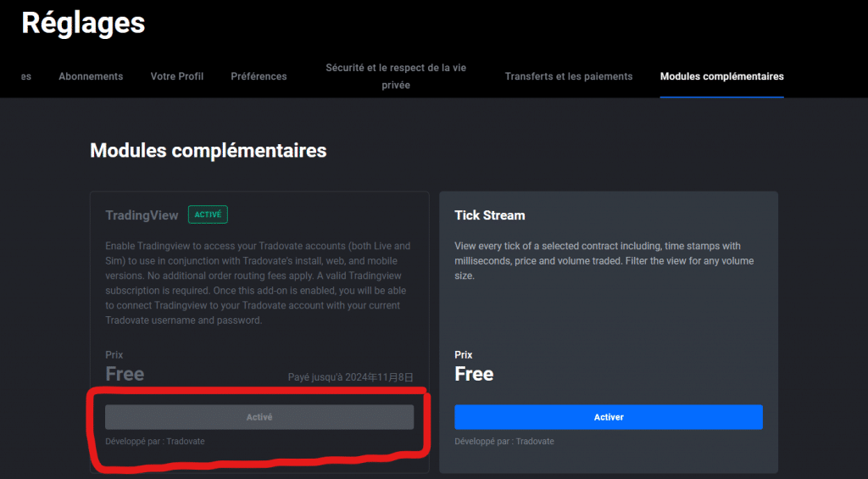Image resolution: width=868 pixels, height=479 pixels.
Task: Click the Réglages page heading
Action: pyautogui.click(x=83, y=24)
